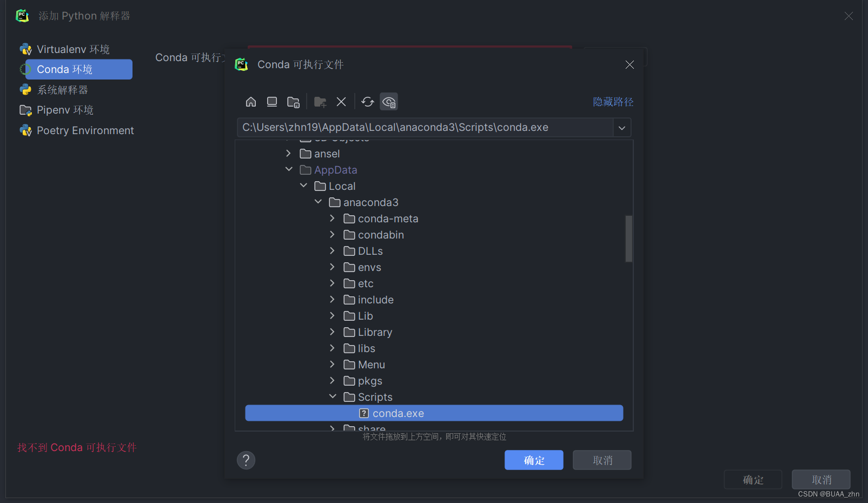Edit the conda.exe path field
The height and width of the screenshot is (503, 868).
[425, 128]
